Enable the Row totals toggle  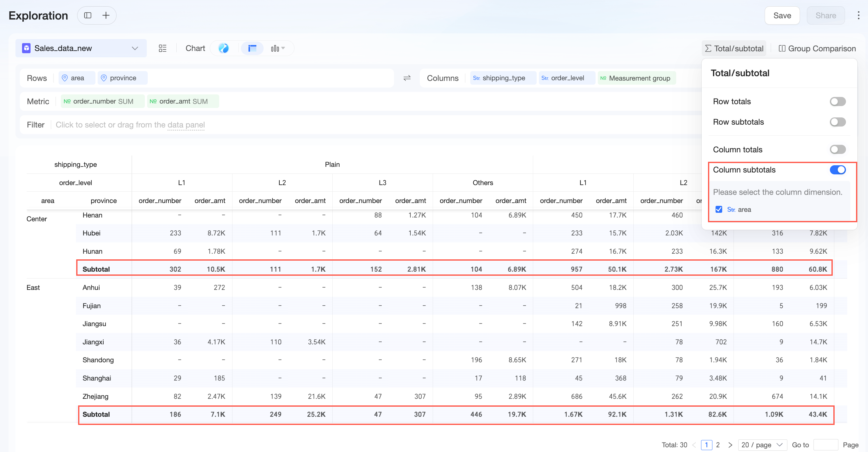(837, 101)
